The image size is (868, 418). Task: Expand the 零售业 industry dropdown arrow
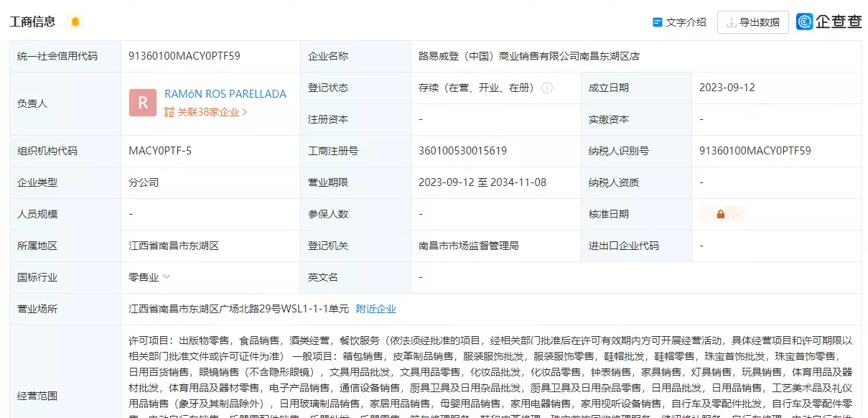point(167,277)
